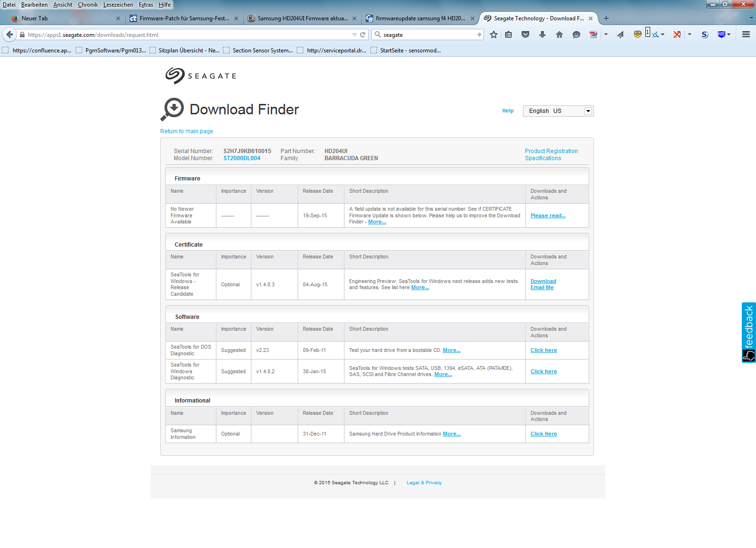Viewport: 756px width, 548px height.
Task: Show bookmarks list icon
Action: coord(508,34)
